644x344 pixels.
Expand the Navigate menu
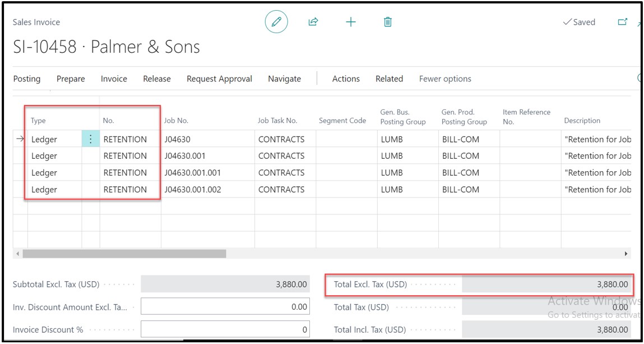pyautogui.click(x=284, y=79)
